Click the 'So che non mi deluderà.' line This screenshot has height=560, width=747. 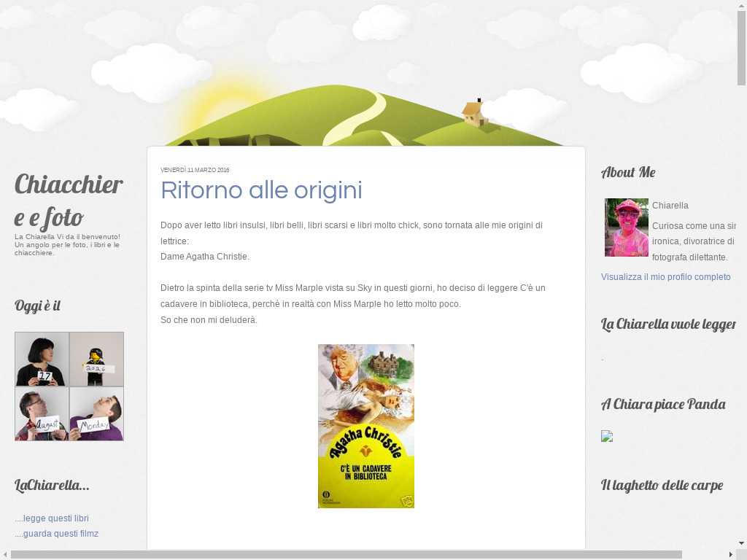[x=209, y=320]
